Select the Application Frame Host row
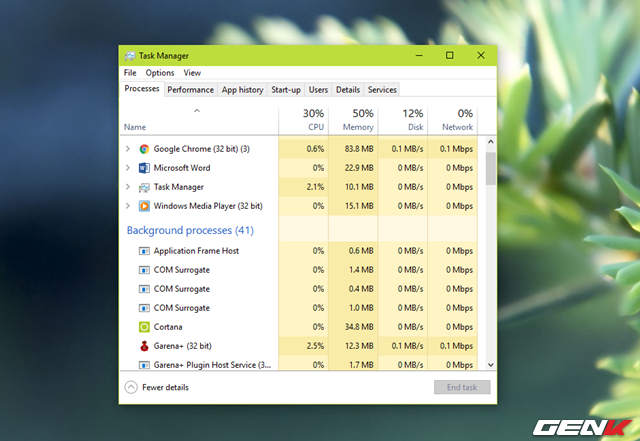Screen dimensions: 640x441 299,251
